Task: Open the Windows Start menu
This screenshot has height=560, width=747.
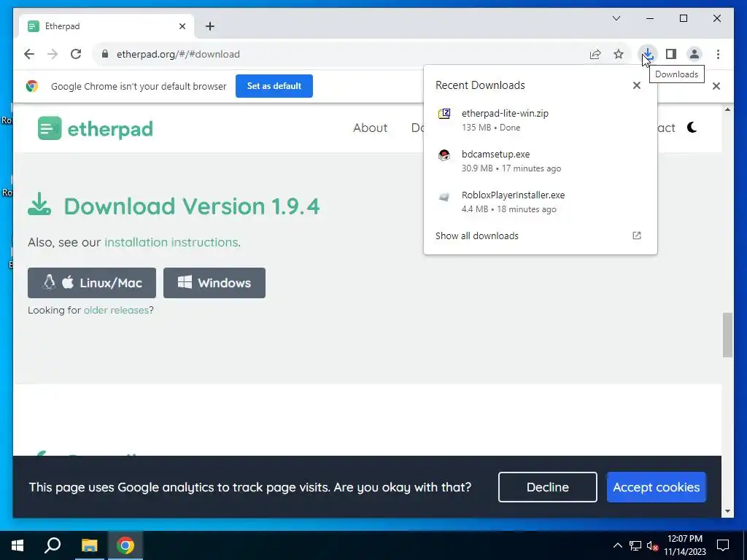Action: click(x=18, y=545)
